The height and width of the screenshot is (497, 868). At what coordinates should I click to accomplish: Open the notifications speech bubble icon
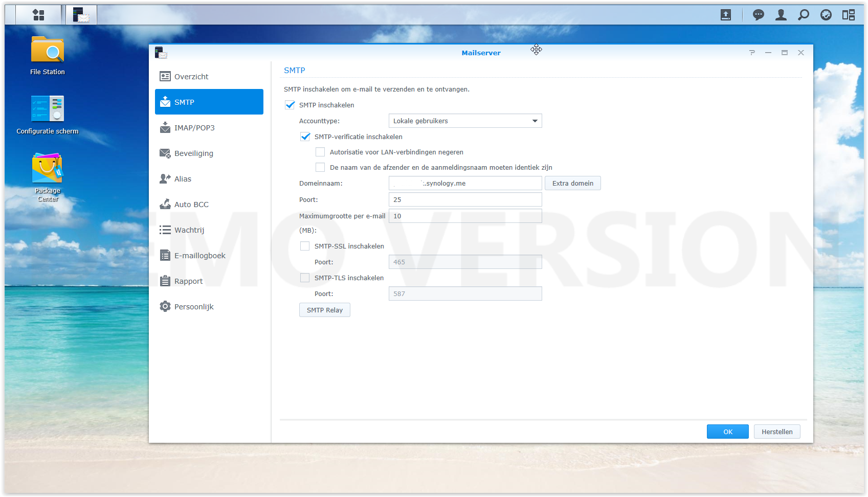pos(759,15)
